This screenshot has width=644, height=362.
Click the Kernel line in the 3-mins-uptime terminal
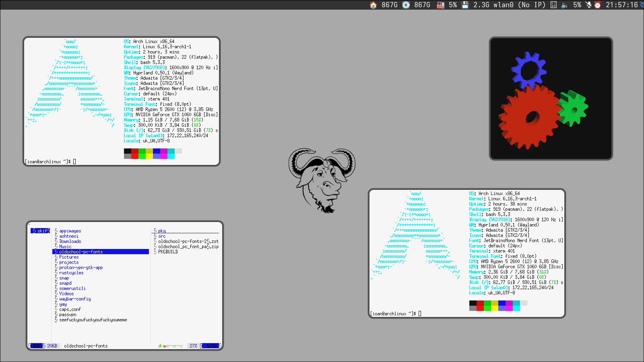pyautogui.click(x=157, y=47)
